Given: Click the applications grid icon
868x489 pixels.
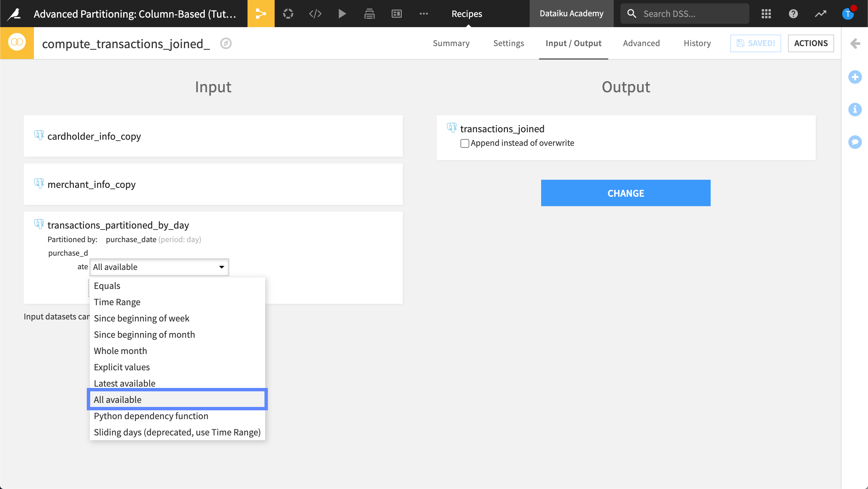Looking at the screenshot, I should pyautogui.click(x=766, y=14).
